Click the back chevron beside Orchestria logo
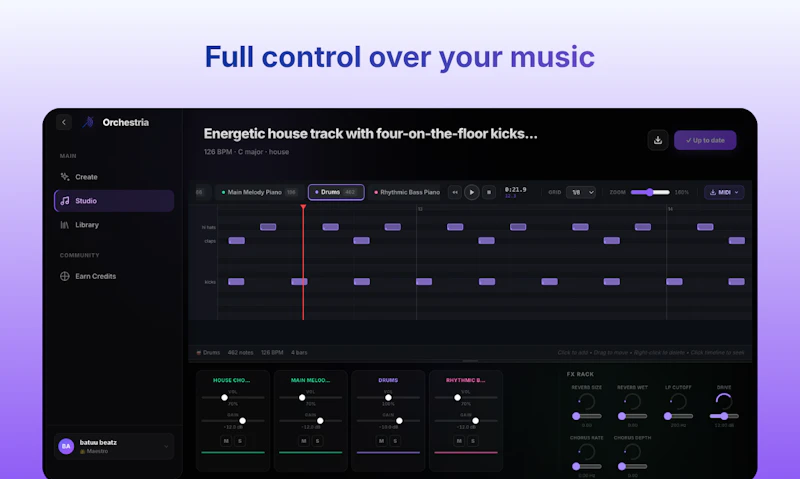Viewport: 800px width, 479px height. coord(64,122)
